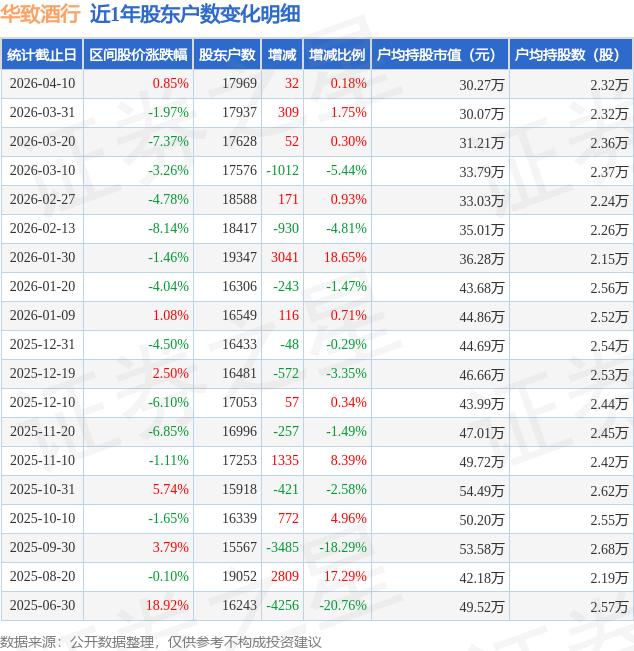Select the 54.49万 market value cell
634x651 pixels.
pos(482,489)
